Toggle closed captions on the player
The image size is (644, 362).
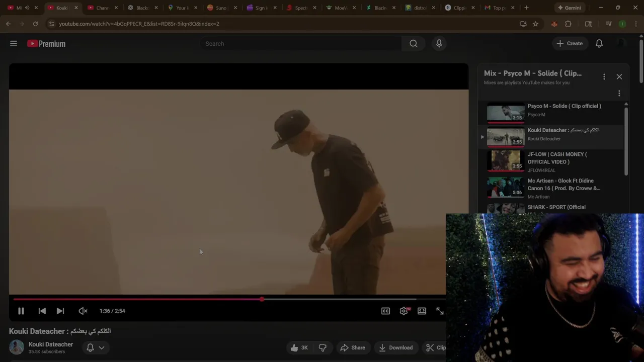(x=385, y=311)
